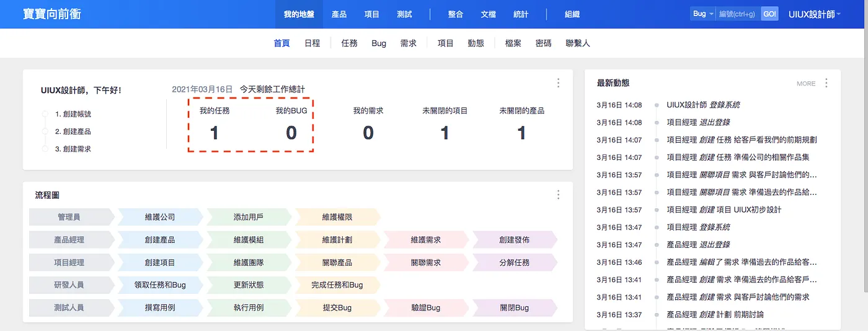Open 最新動態 panel three-dot options menu
This screenshot has height=331, width=868.
click(826, 83)
